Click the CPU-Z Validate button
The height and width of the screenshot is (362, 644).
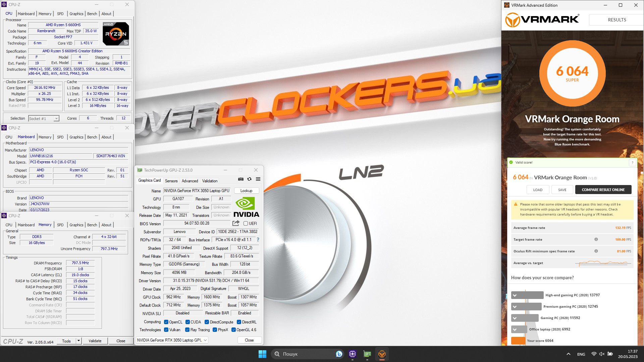point(95,341)
